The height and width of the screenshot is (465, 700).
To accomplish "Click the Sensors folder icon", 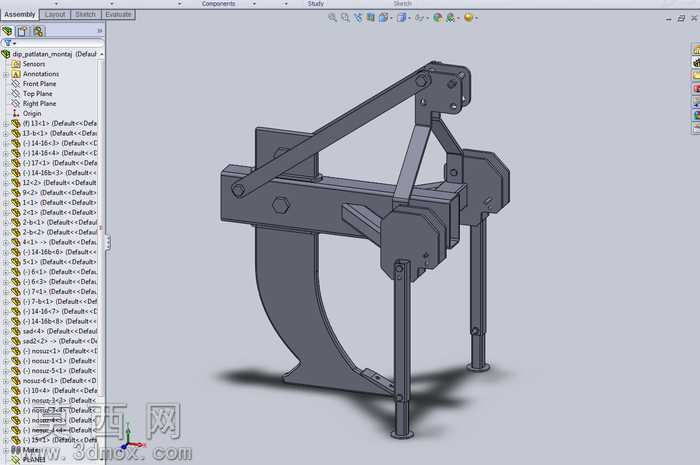I will click(17, 64).
